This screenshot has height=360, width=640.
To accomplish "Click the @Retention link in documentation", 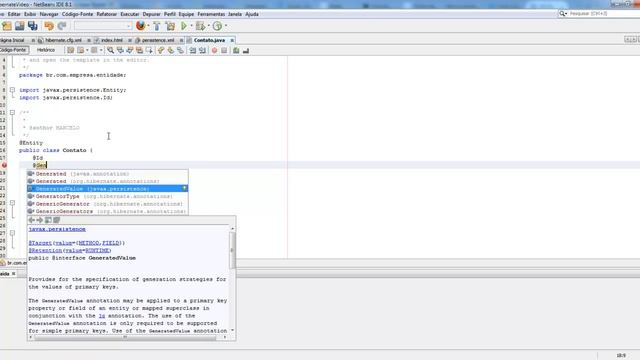I will coord(45,251).
